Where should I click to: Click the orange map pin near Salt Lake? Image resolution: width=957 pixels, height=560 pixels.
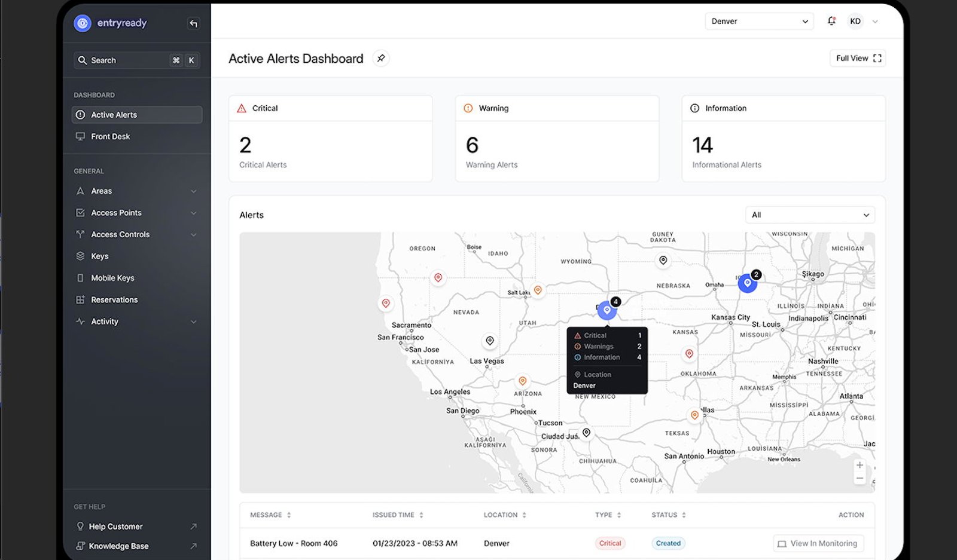point(538,290)
